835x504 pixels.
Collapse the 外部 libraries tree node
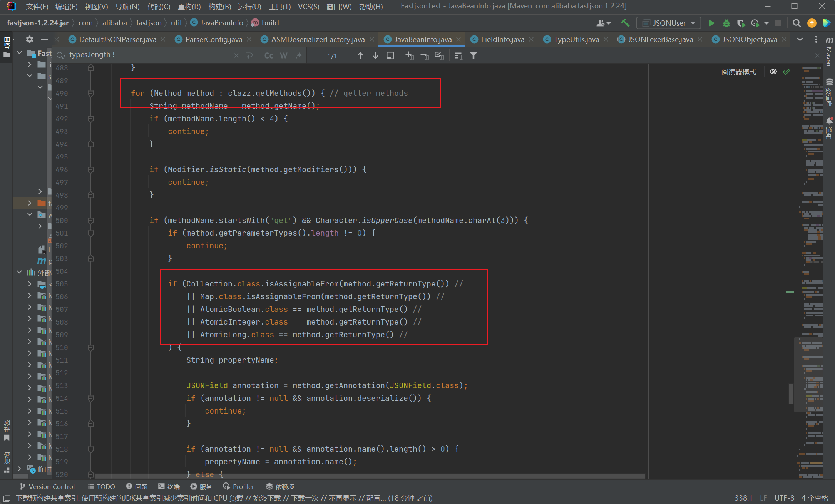(19, 272)
